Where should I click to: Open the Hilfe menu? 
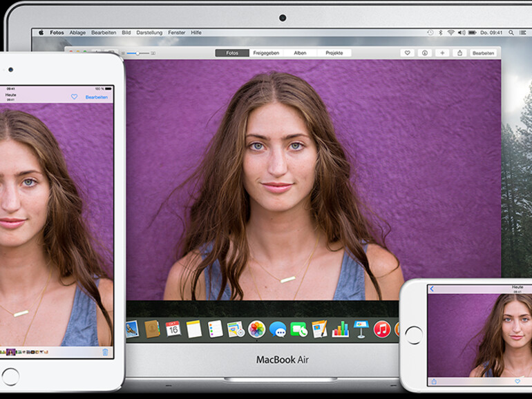[x=196, y=32]
